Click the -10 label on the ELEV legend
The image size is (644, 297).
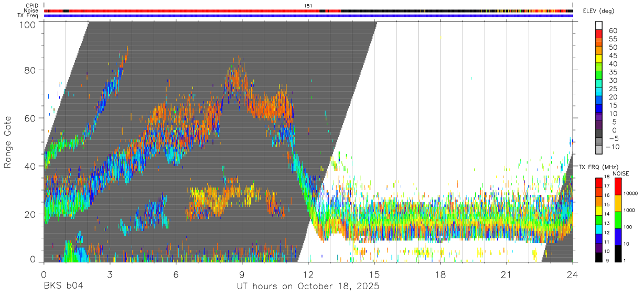(x=611, y=147)
